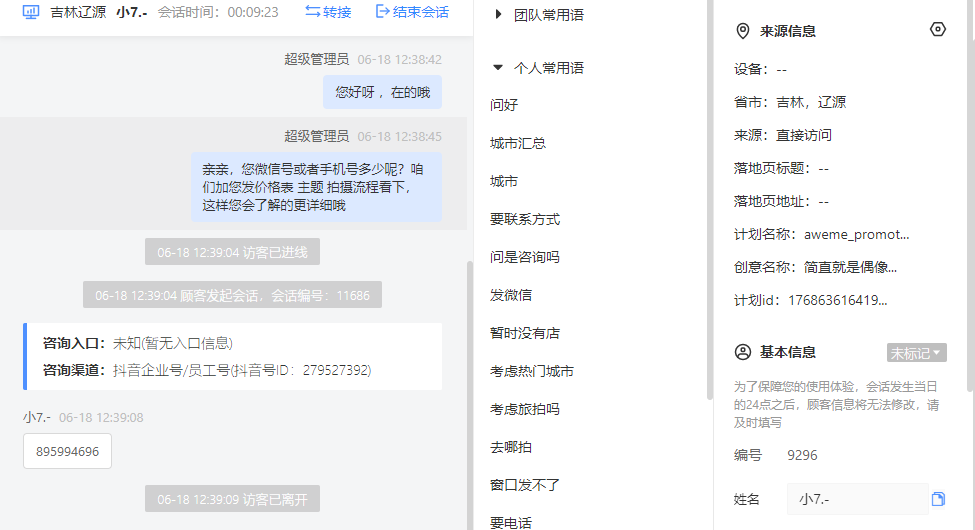Click 结束会话 to end the session

(x=412, y=12)
